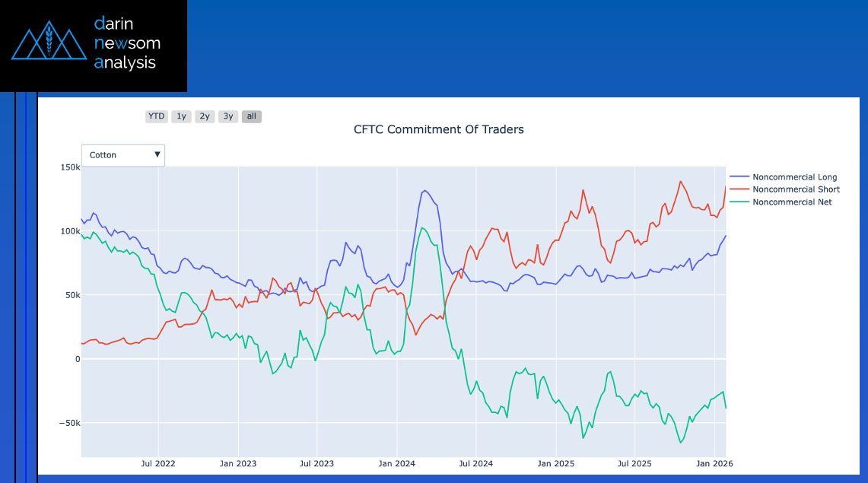Click the CFTC Commitment Of Traders title
868x483 pixels.
click(x=439, y=129)
